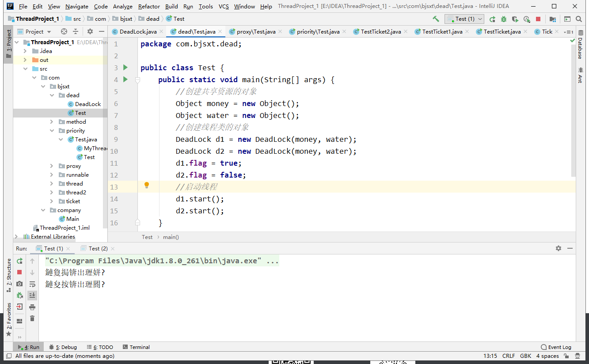Expand the ticket package

click(x=52, y=201)
